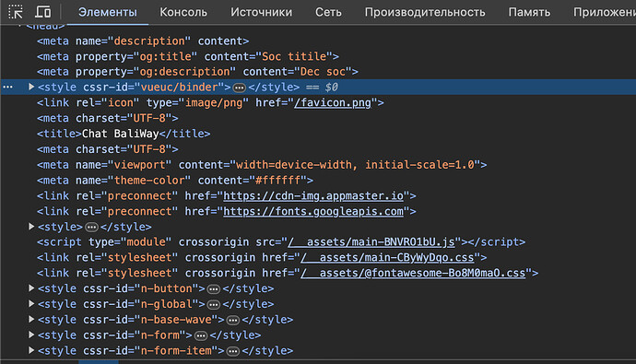Click the "Dec soc" attribute value
The width and height of the screenshot is (636, 364).
[x=323, y=72]
